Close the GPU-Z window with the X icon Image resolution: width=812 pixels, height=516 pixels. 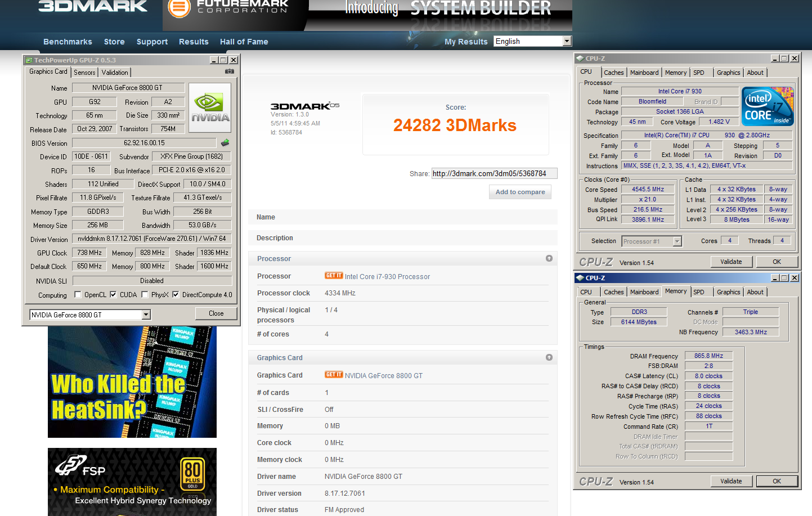(234, 60)
